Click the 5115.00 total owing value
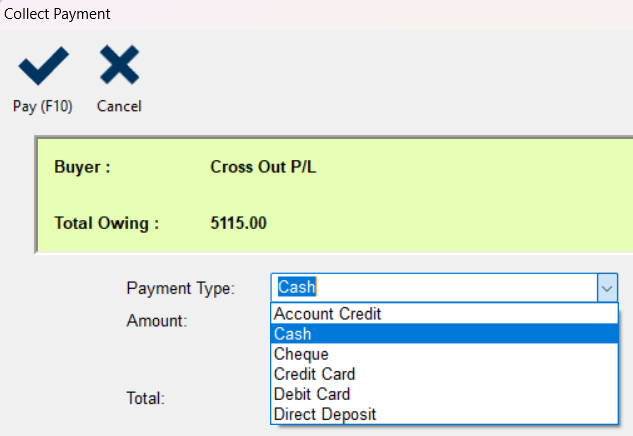Image resolution: width=633 pixels, height=436 pixels. pos(238,222)
